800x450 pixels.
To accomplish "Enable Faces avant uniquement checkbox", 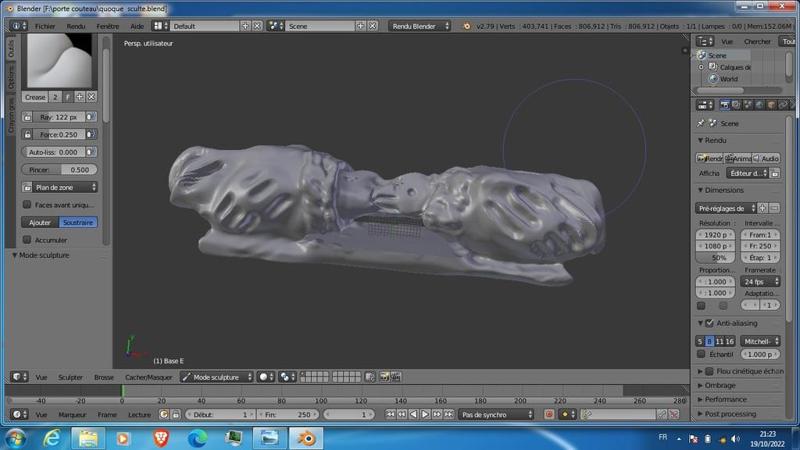I will pos(27,205).
